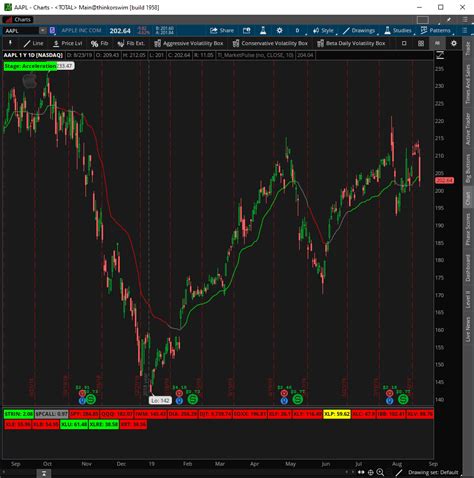Click the four-square grid icon in drawing toolbar
The image size is (474, 478).
421,43
